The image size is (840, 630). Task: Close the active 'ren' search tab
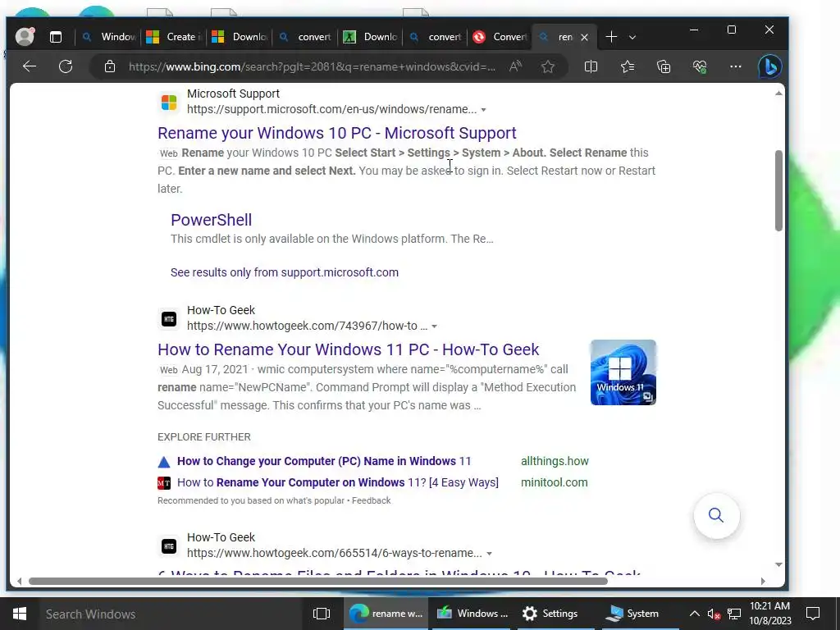(584, 37)
